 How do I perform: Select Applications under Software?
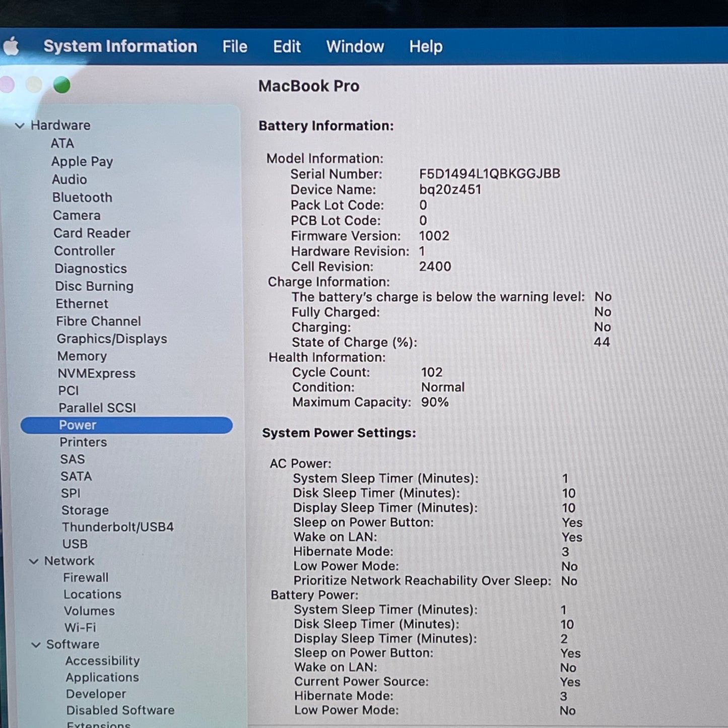tap(102, 678)
